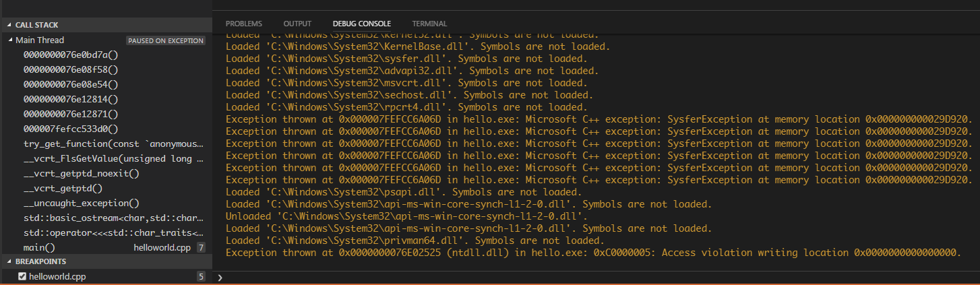Select the std::basic_ostream stack frame

coord(113,218)
